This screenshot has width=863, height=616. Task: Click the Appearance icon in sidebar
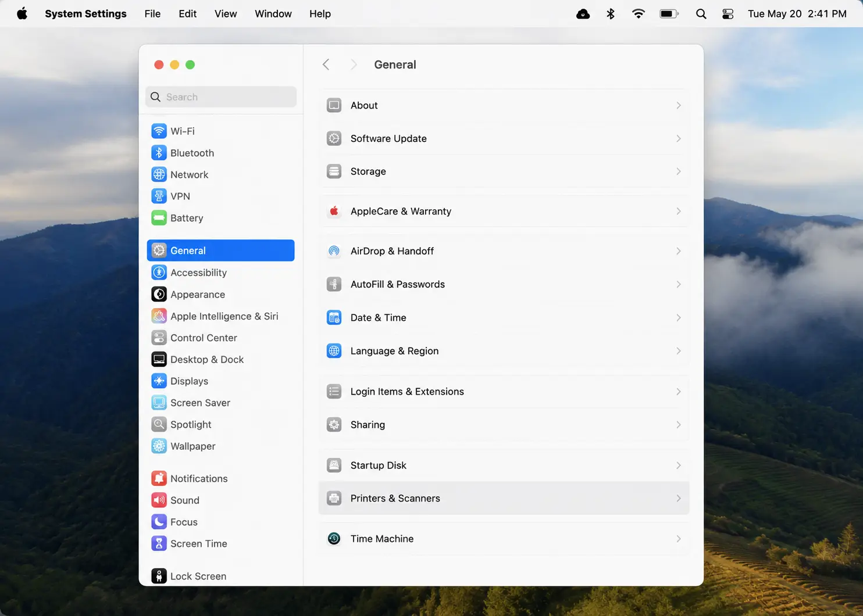159,295
